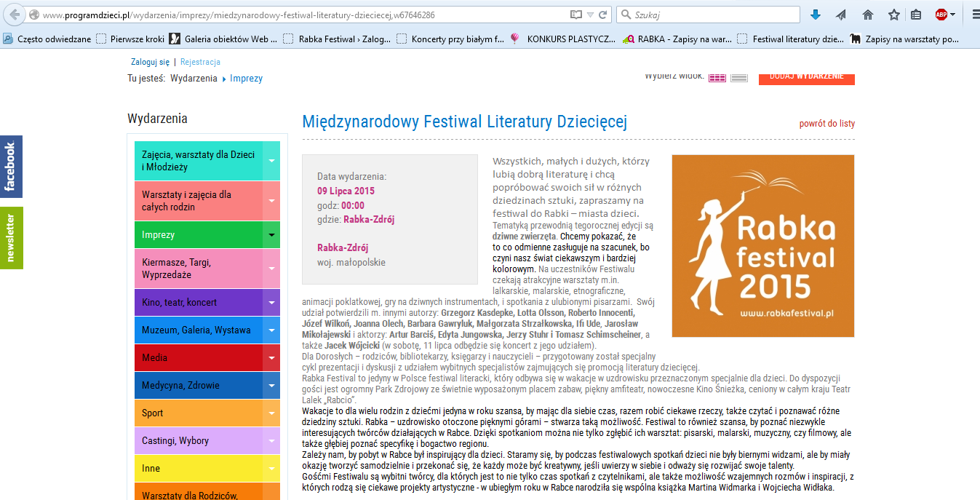980x500 pixels.
Task: Open the downloads arrow icon
Action: [816, 15]
